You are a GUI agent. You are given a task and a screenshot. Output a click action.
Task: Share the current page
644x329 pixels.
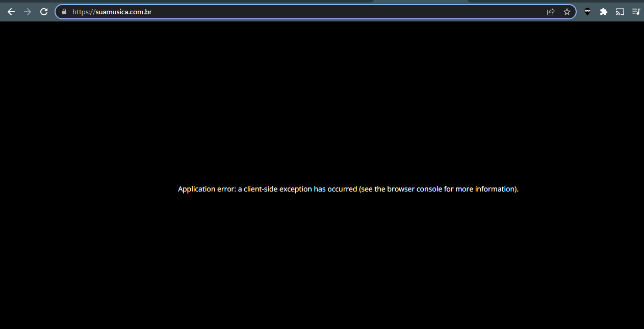[x=551, y=11]
